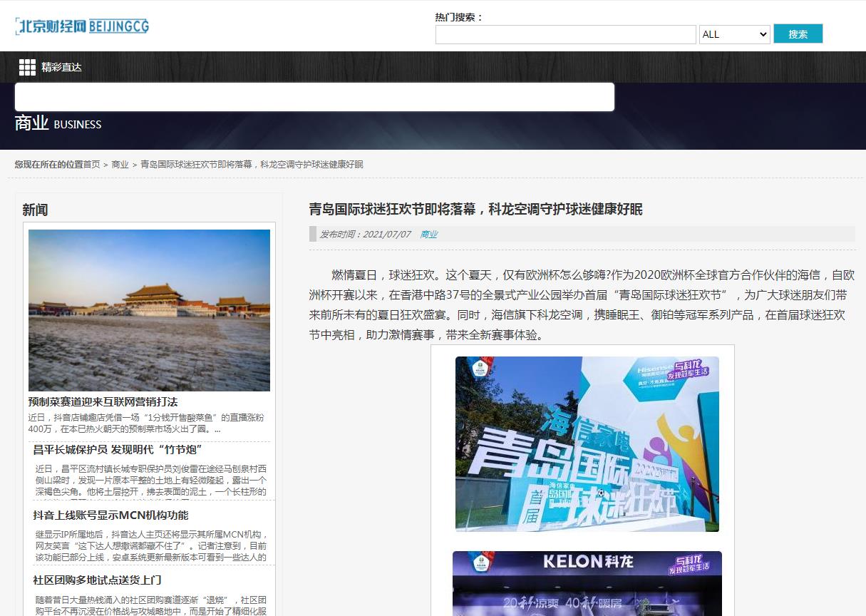
Task: Expand the ALL category dropdown
Action: (734, 34)
